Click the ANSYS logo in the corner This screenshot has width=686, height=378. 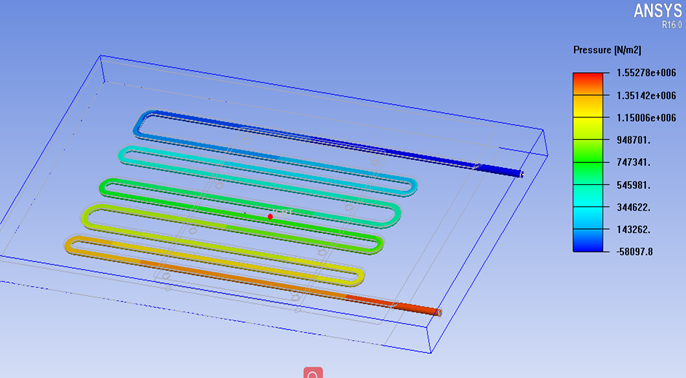pyautogui.click(x=658, y=11)
